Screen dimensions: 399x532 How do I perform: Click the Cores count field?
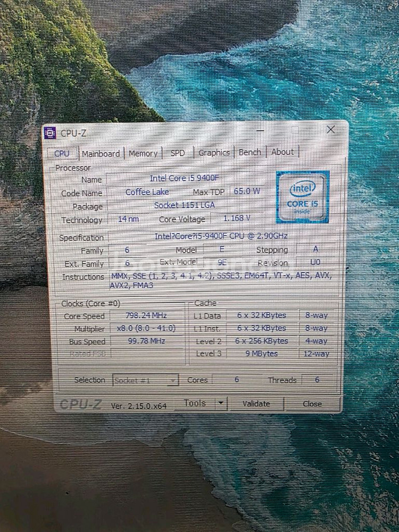[237, 379]
